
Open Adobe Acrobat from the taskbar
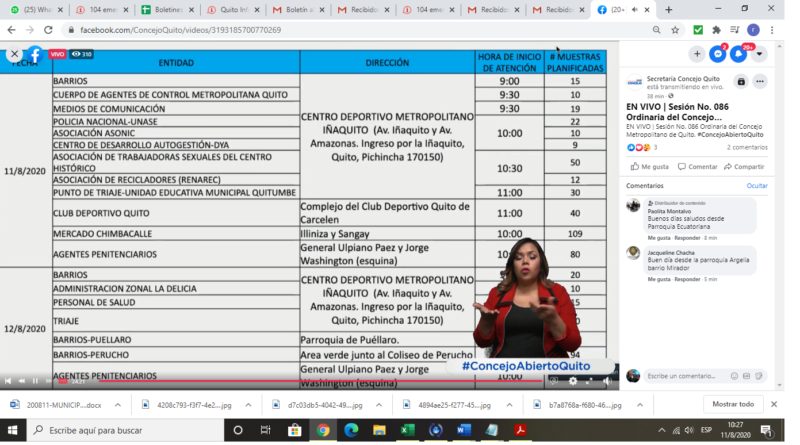click(x=520, y=430)
